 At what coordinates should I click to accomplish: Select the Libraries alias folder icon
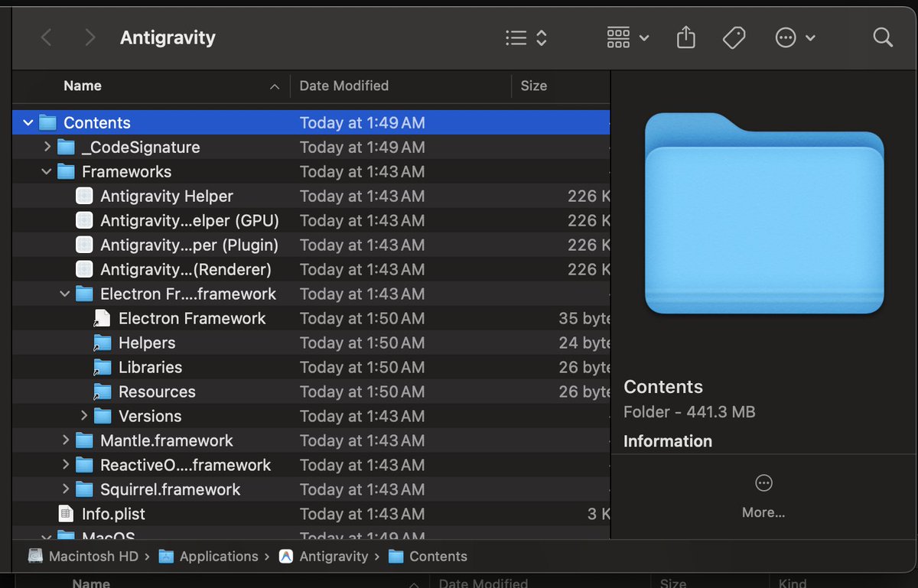coord(103,367)
